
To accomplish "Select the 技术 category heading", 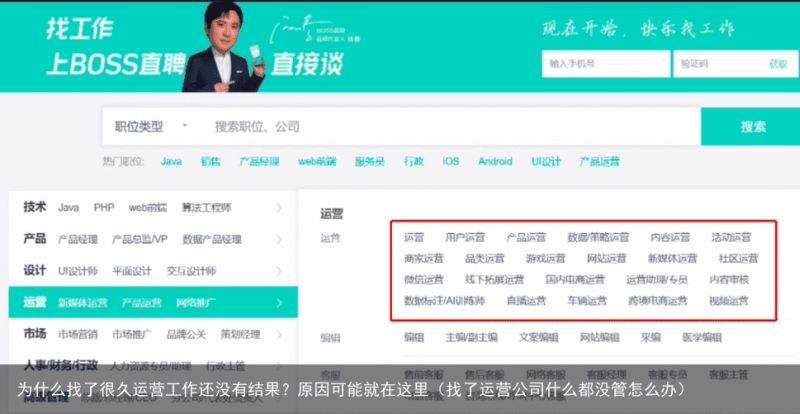I will 35,207.
